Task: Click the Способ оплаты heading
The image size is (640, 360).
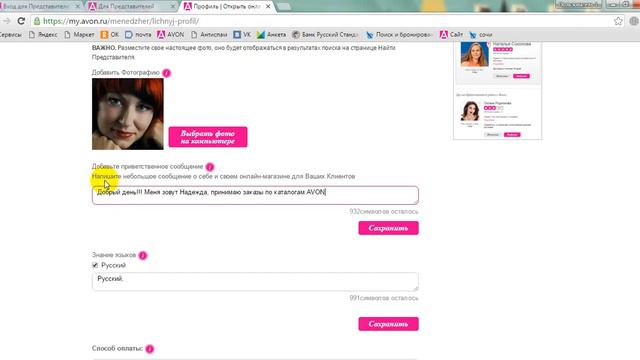Action: coord(117,349)
